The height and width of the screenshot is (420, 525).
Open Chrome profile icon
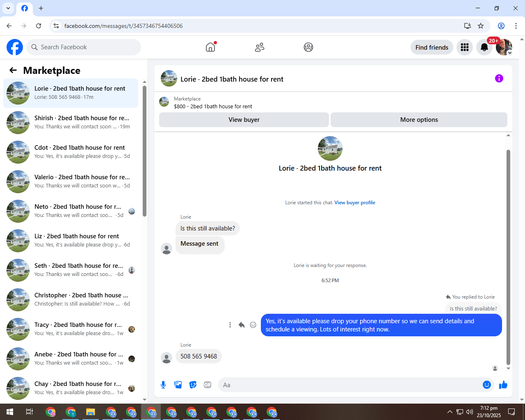coord(501,26)
